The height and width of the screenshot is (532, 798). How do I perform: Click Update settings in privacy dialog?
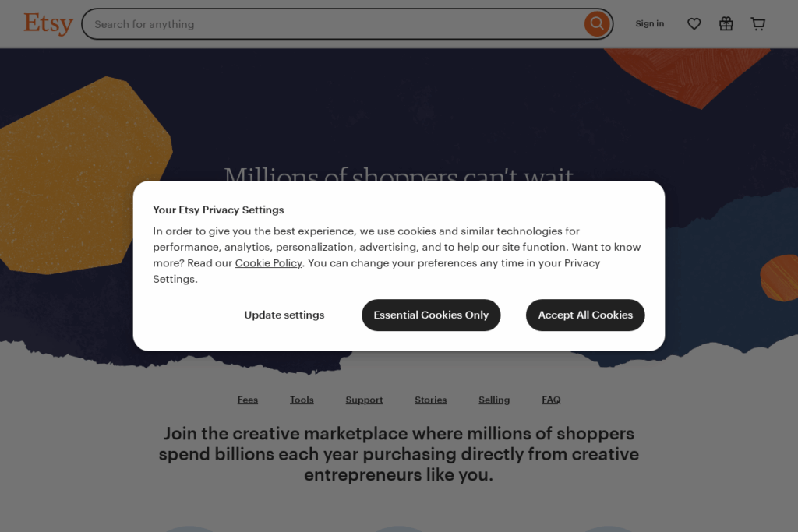pos(284,315)
